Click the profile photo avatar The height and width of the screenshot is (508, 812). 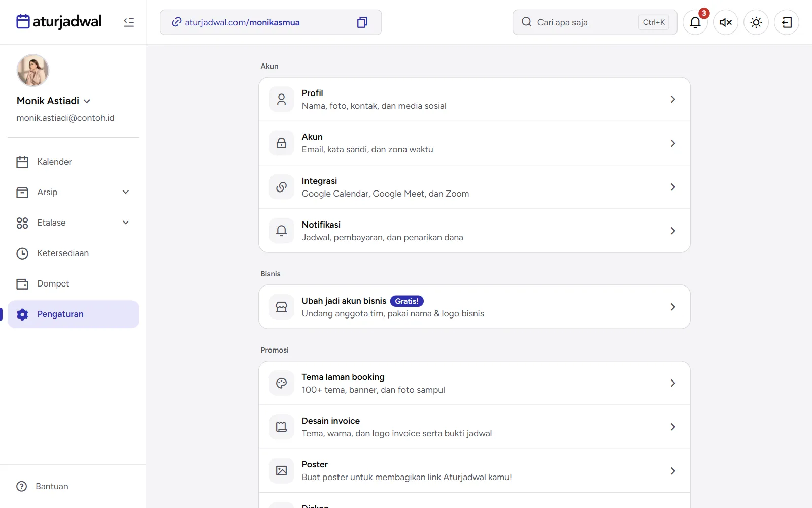click(33, 71)
